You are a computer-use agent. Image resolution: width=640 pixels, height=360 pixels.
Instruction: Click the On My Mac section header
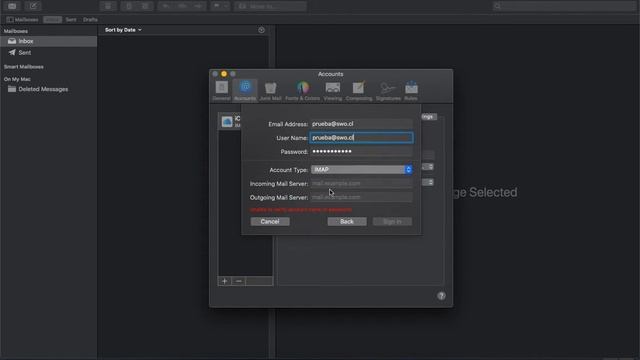tap(17, 79)
